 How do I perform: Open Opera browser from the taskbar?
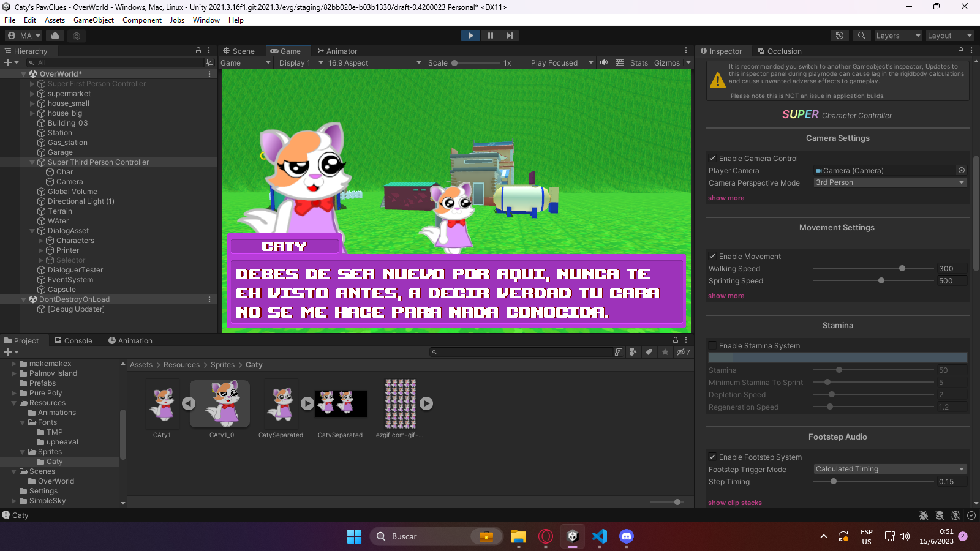[x=546, y=536]
